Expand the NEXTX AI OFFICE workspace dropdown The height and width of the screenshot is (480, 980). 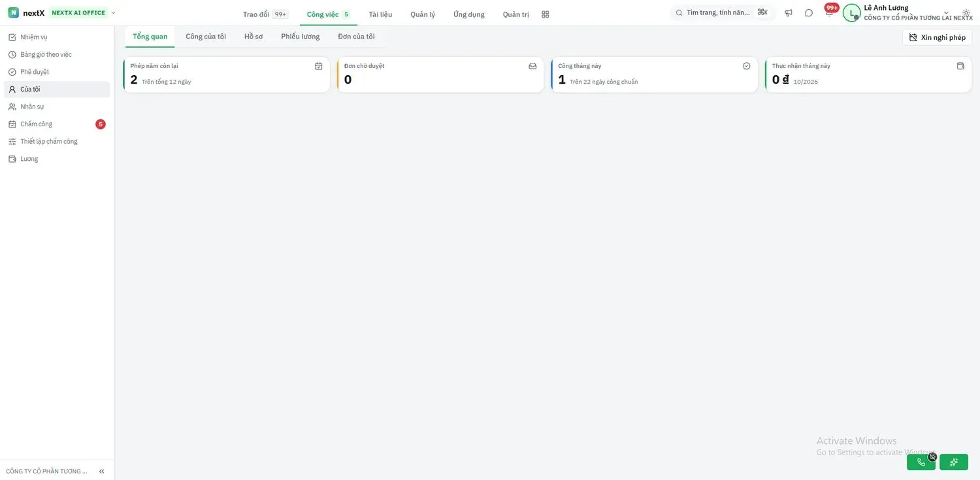(x=113, y=12)
